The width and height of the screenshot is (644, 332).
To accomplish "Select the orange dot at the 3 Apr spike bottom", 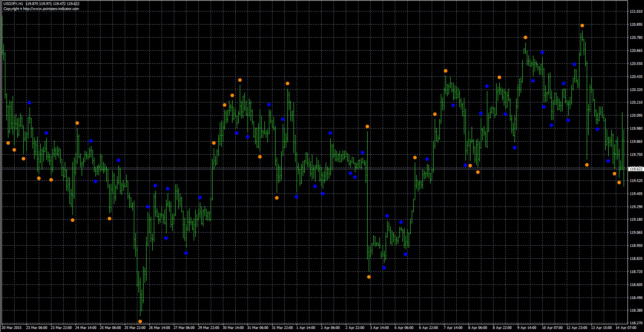I will [369, 277].
